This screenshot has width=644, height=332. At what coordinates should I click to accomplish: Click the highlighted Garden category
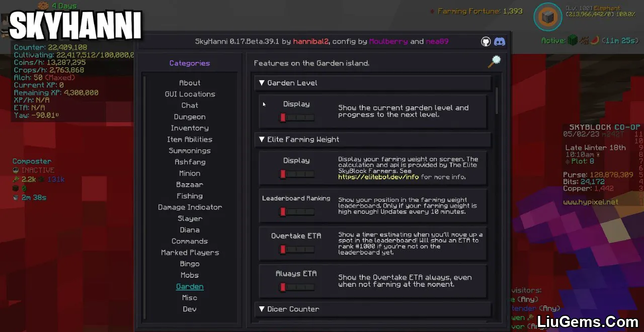coord(190,287)
